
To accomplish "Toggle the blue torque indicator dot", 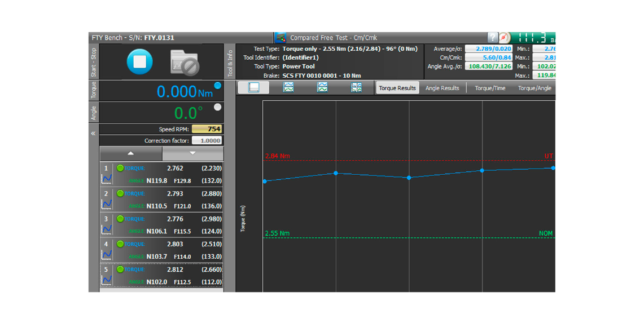I will point(217,86).
